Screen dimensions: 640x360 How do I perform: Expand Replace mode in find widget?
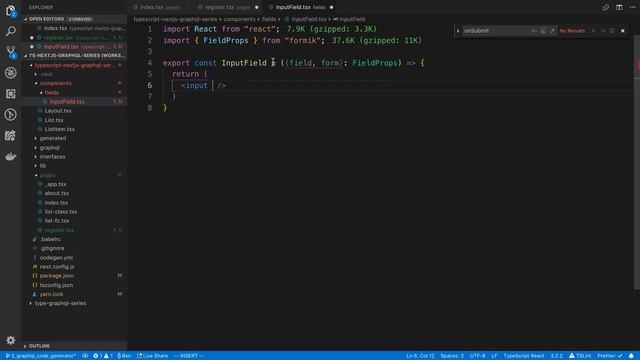(458, 31)
